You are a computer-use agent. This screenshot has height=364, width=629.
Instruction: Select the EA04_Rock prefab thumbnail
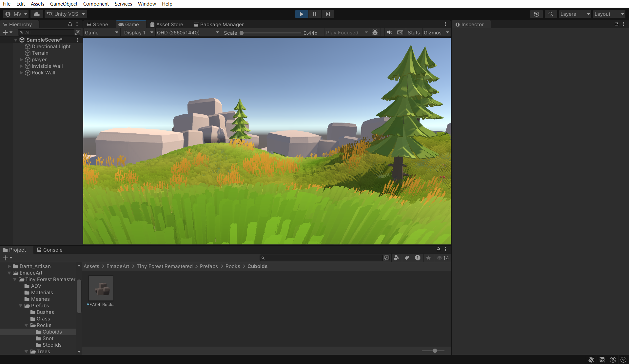tap(101, 288)
